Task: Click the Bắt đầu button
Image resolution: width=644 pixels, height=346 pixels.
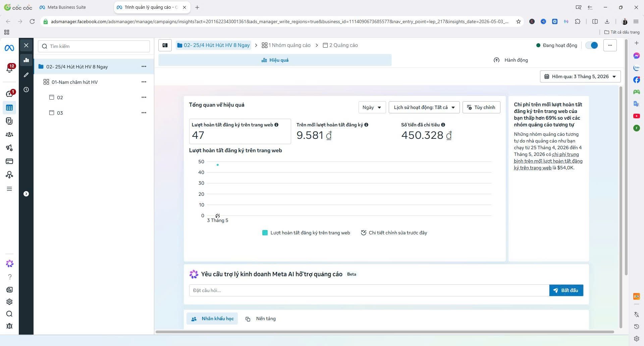Action: click(566, 290)
